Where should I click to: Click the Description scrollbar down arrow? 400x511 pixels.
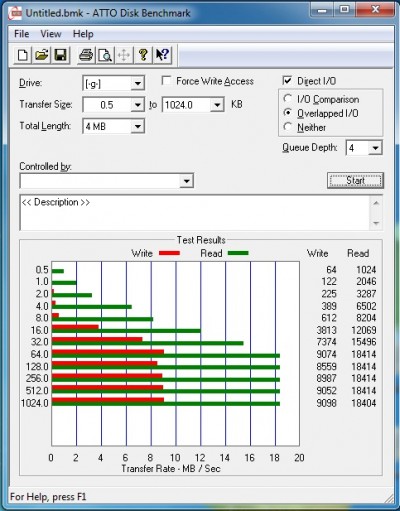376,223
